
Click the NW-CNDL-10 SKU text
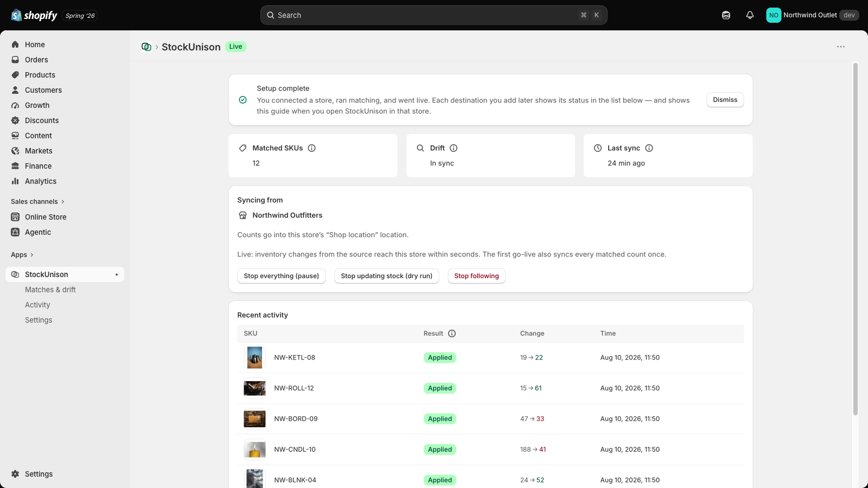tap(295, 450)
